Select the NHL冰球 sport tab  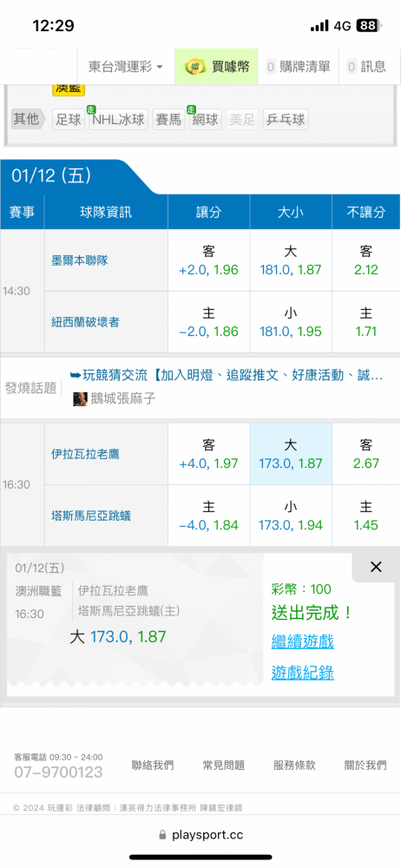[119, 120]
